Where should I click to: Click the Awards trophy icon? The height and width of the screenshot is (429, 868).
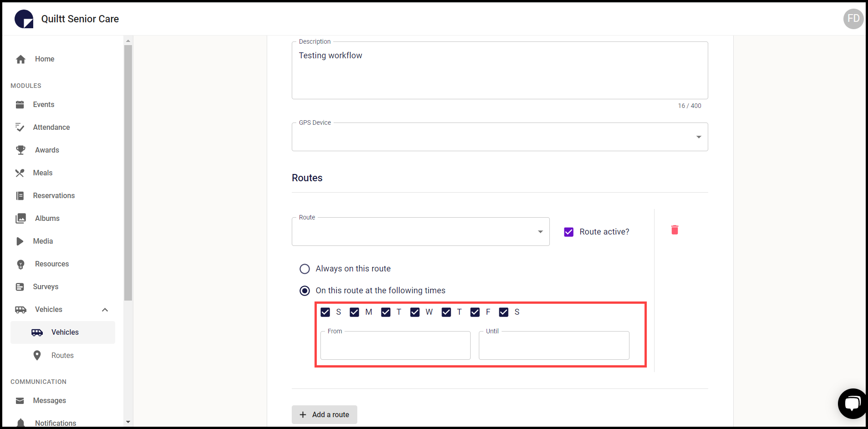pos(20,150)
